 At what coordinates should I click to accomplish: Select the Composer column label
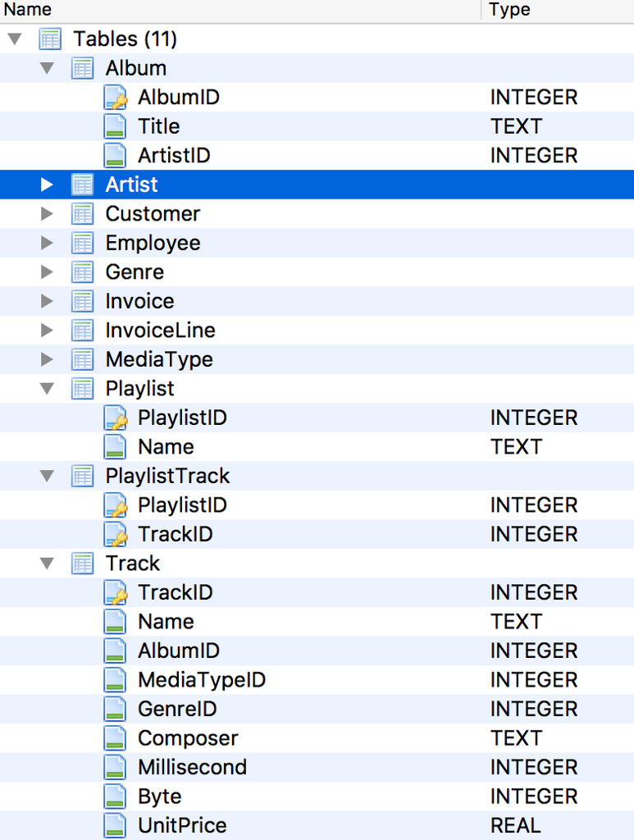point(188,739)
